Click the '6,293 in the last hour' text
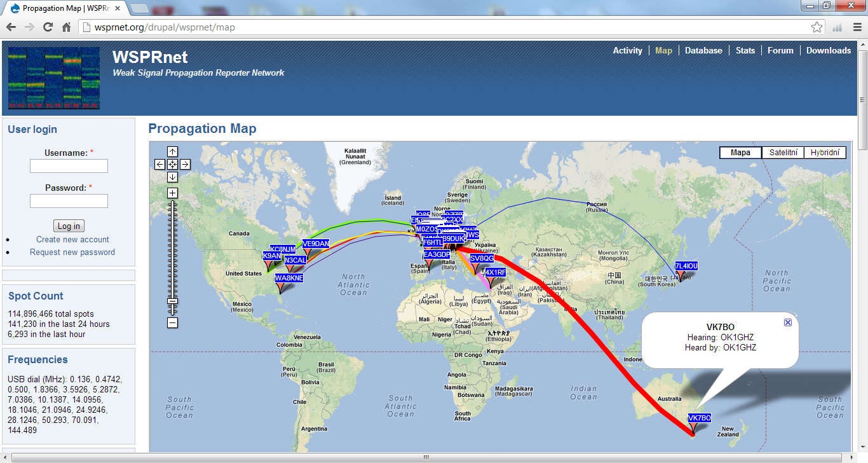The height and width of the screenshot is (463, 868). tap(46, 334)
